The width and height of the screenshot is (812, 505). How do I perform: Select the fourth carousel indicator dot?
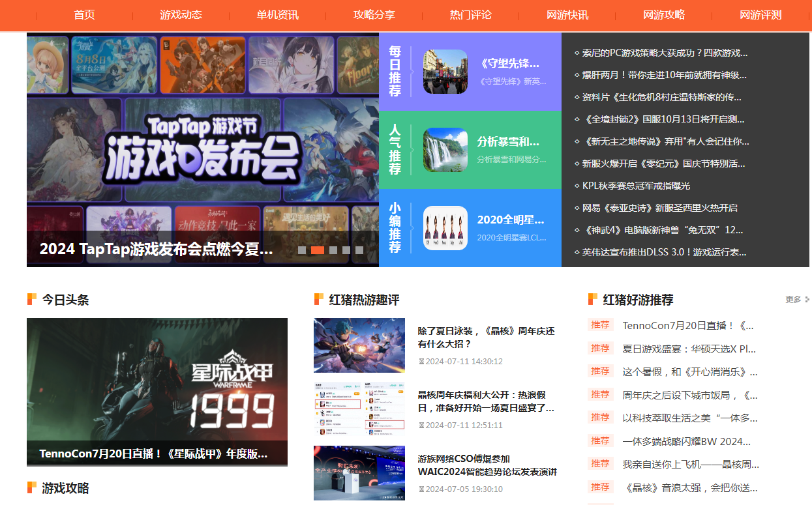(346, 250)
